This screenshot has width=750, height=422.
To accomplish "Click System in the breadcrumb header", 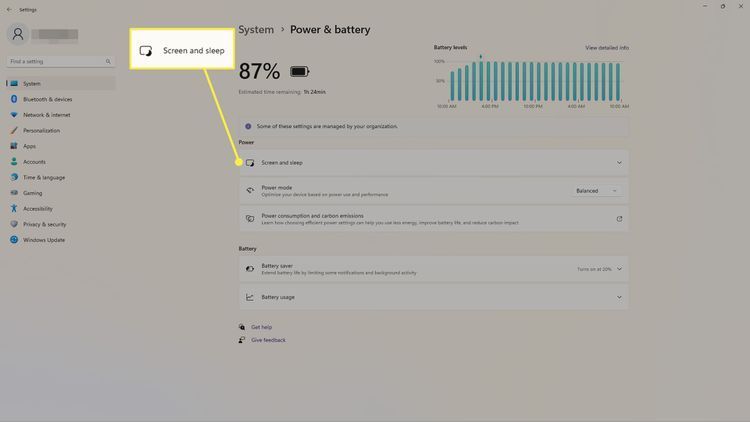I will coord(256,30).
